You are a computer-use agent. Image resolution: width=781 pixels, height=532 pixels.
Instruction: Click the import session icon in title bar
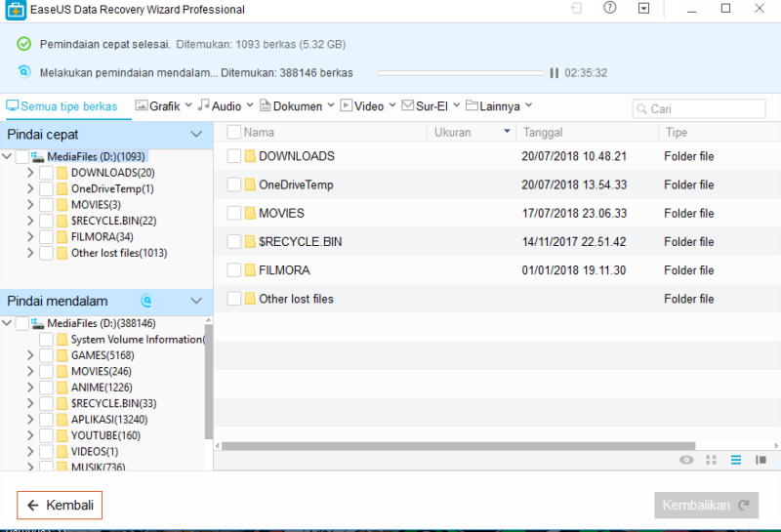point(576,8)
